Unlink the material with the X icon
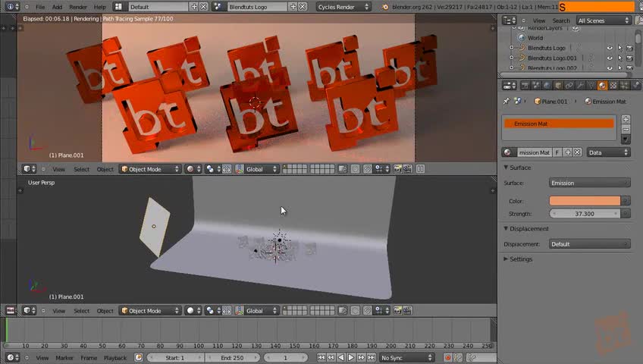This screenshot has width=643, height=364. pyautogui.click(x=577, y=152)
